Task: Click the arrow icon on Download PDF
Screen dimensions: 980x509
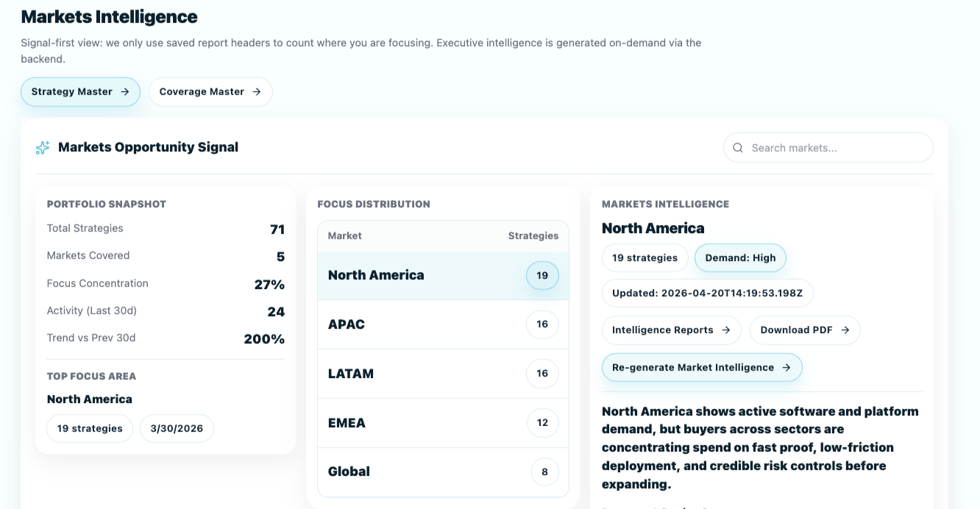Action: [845, 330]
